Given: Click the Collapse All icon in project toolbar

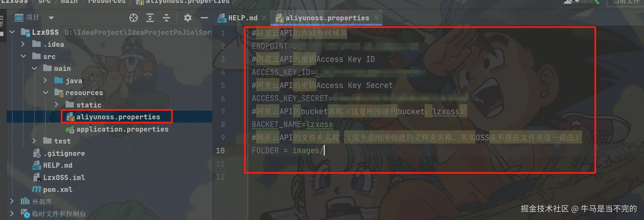Looking at the screenshot, I should 166,18.
